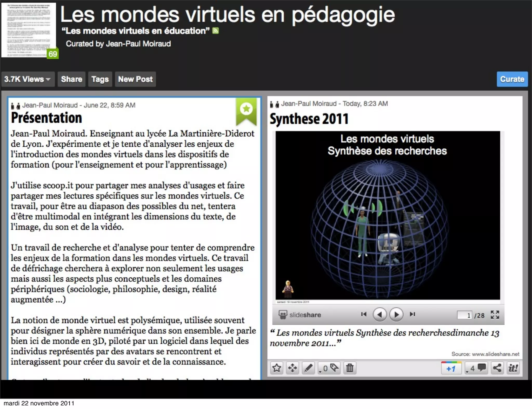Open the Tags menu
Image resolution: width=532 pixels, height=409 pixels.
coord(100,79)
